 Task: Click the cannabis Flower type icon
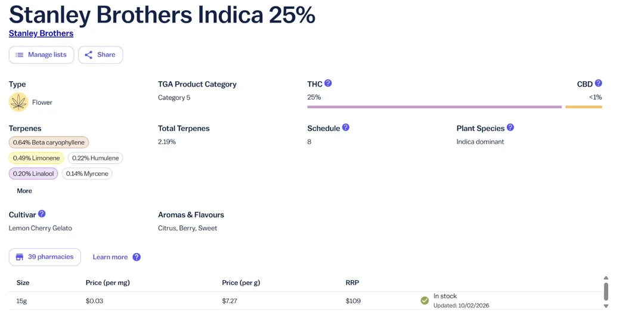pyautogui.click(x=18, y=102)
